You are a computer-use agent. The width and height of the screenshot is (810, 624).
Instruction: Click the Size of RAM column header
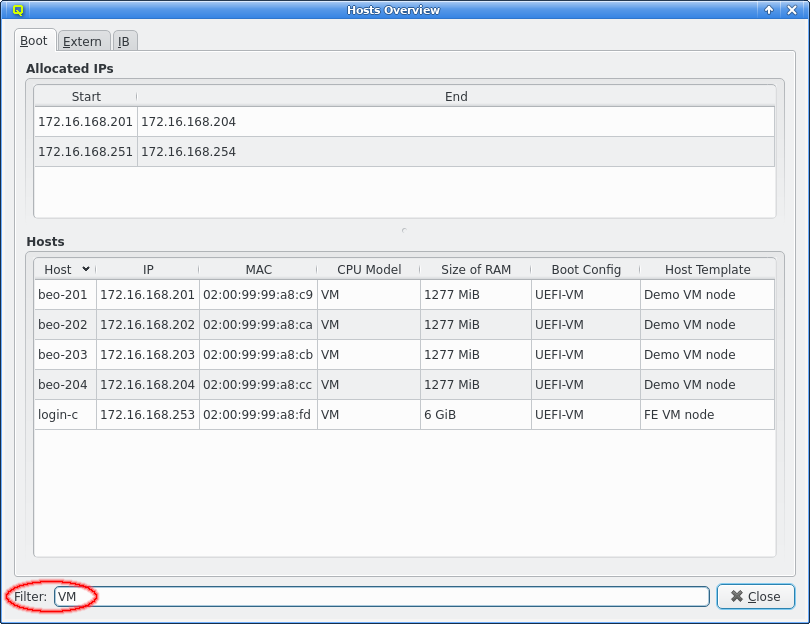475,269
